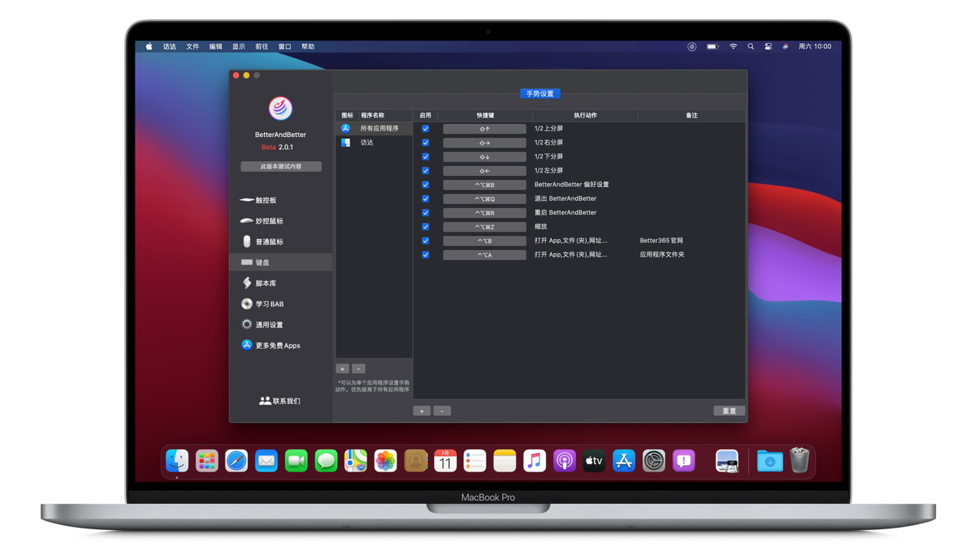Viewport: 977px width, 560px height.
Task: Click the 此版本测试内容 button
Action: point(281,166)
